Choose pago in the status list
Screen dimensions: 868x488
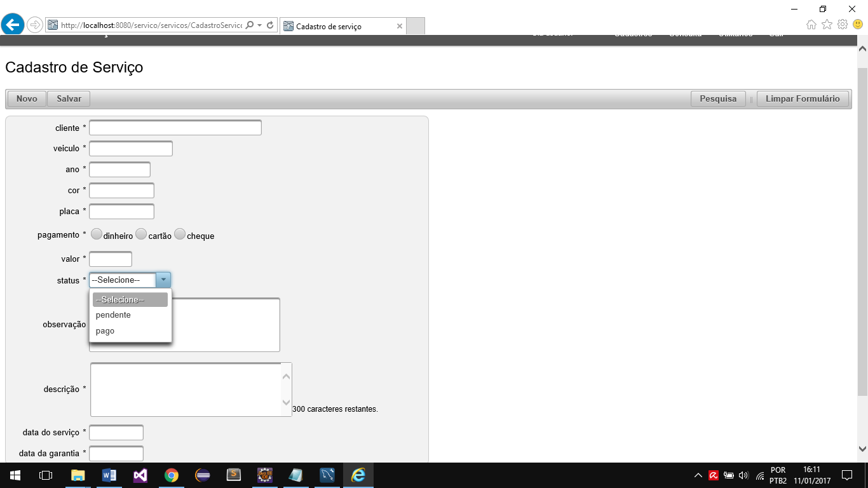(130, 331)
